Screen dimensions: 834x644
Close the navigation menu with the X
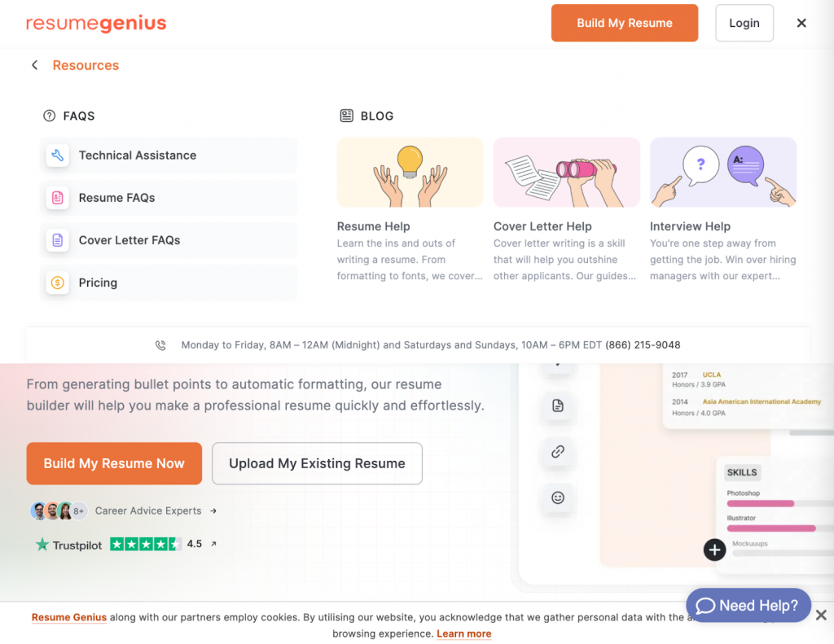[x=801, y=23]
